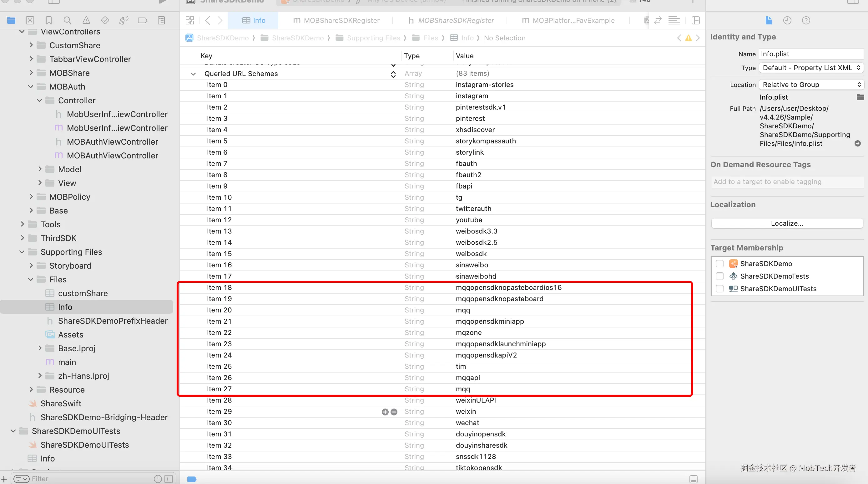Collapse the Queried URL Schemes array
Screen dimensions: 868x484
point(193,74)
